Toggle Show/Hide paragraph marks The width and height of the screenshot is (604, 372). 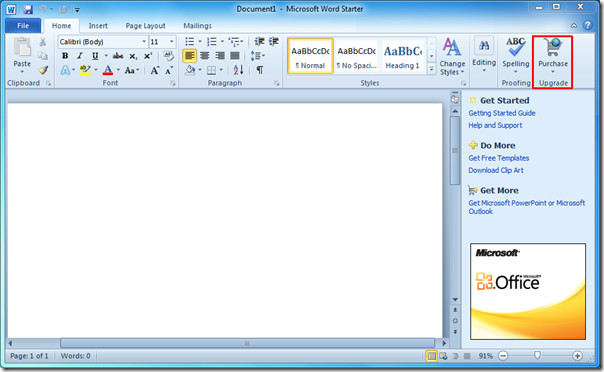(x=260, y=70)
